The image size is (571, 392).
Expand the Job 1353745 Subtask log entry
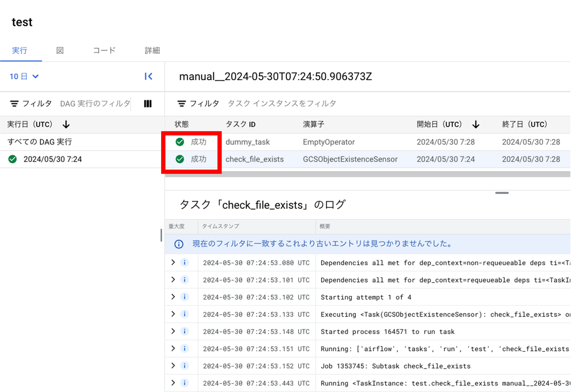(173, 366)
